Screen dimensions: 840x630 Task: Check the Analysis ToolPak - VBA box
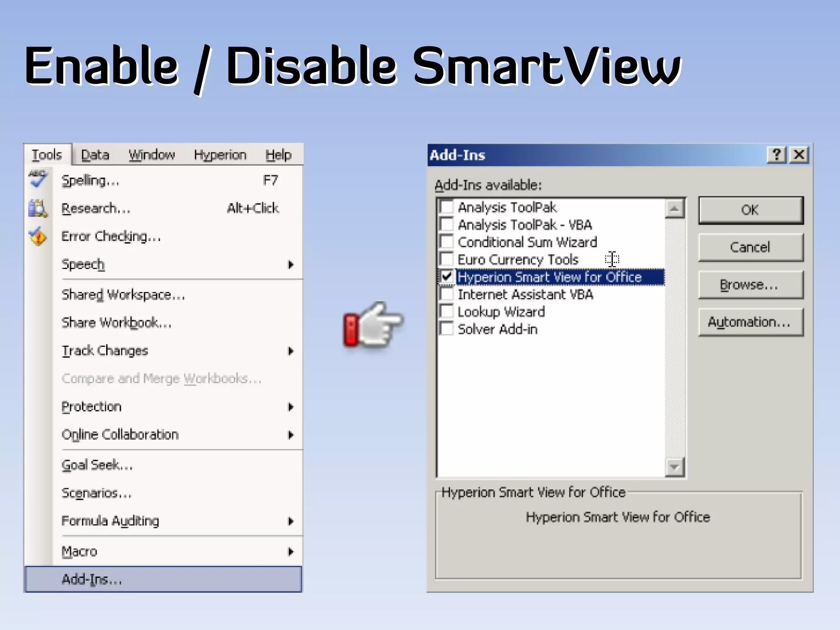(x=446, y=224)
